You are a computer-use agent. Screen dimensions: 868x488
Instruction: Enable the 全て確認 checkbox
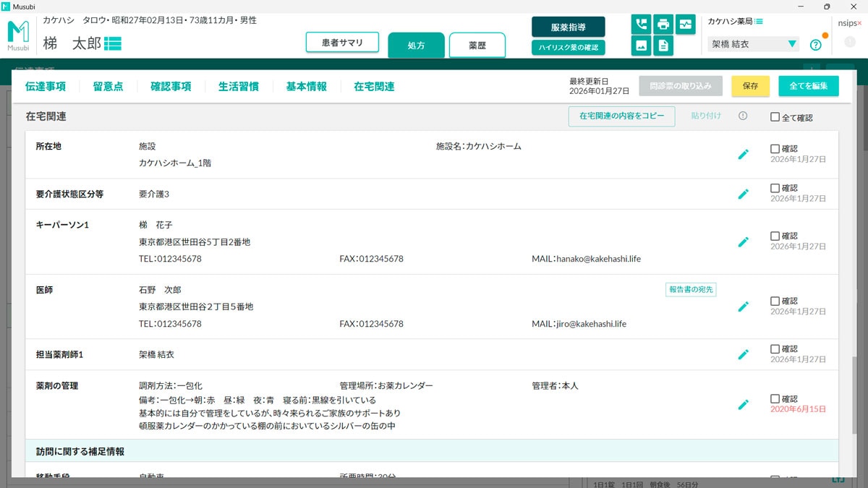[x=774, y=116]
